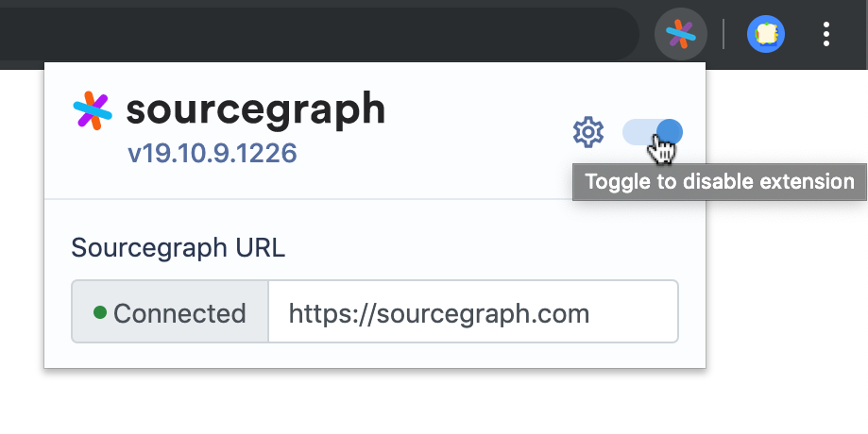Click the 'Toggle to disable extension' tooltip
Image resolution: width=868 pixels, height=434 pixels.
(719, 182)
